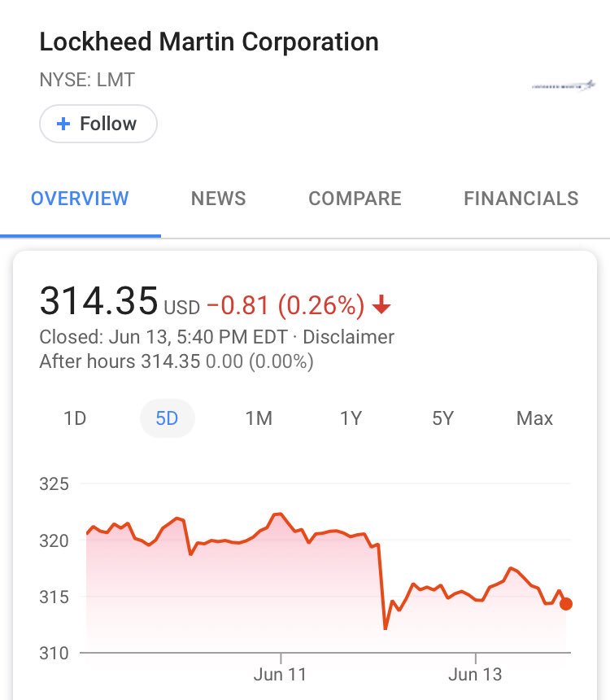Viewport: 610px width, 700px height.
Task: Choose the 1Y chart range
Action: click(351, 418)
